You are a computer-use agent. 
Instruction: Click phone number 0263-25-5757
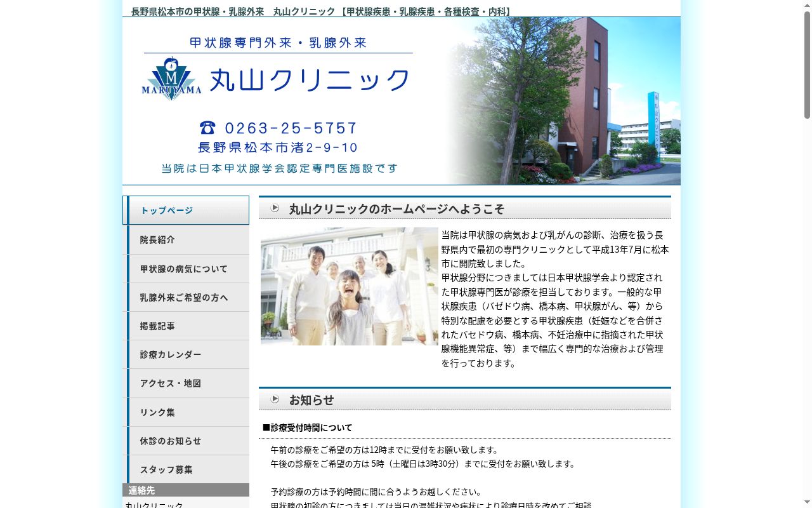click(291, 128)
